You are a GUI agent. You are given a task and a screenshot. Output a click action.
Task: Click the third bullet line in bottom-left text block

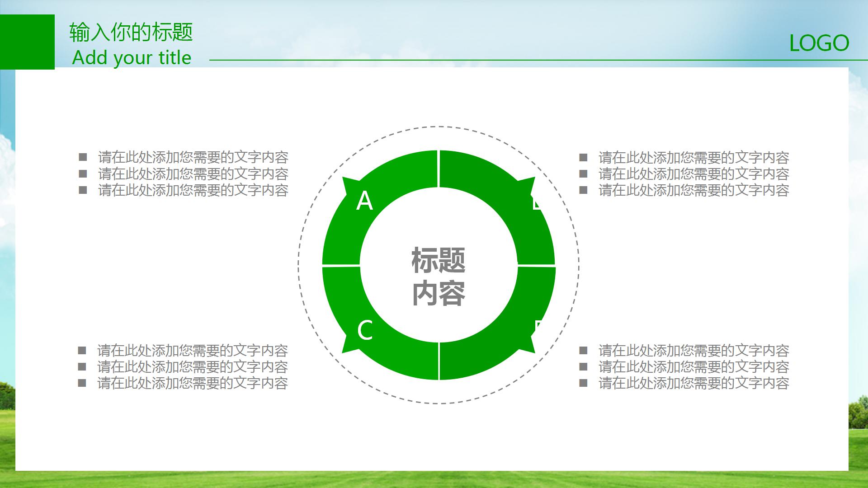(x=183, y=383)
